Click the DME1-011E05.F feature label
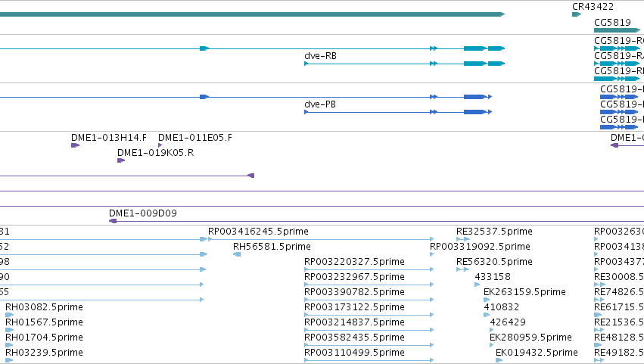The height and width of the screenshot is (364, 644). coord(195,138)
